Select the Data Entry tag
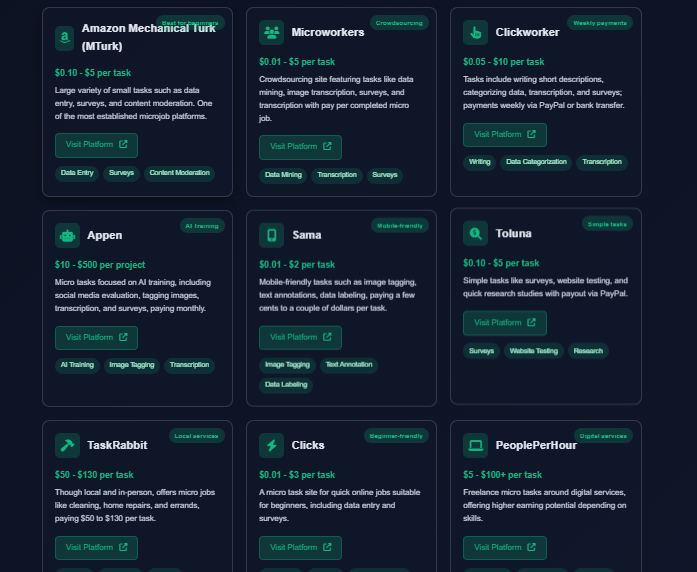 click(77, 173)
